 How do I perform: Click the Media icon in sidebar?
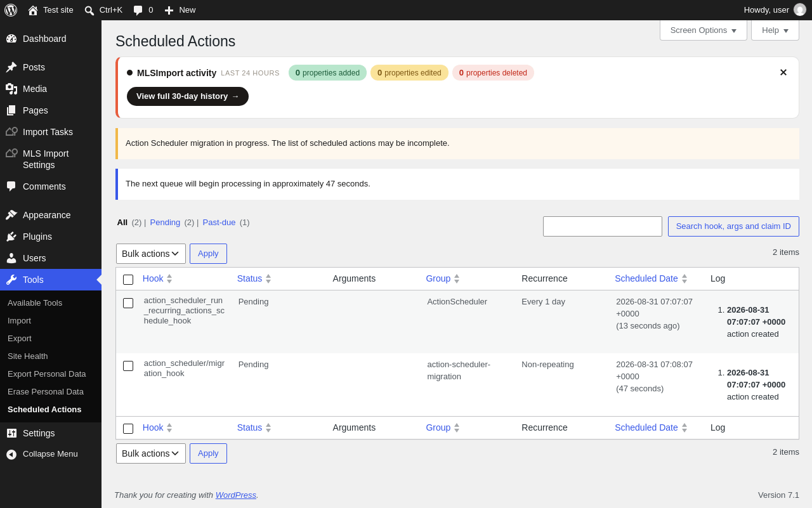pos(11,89)
